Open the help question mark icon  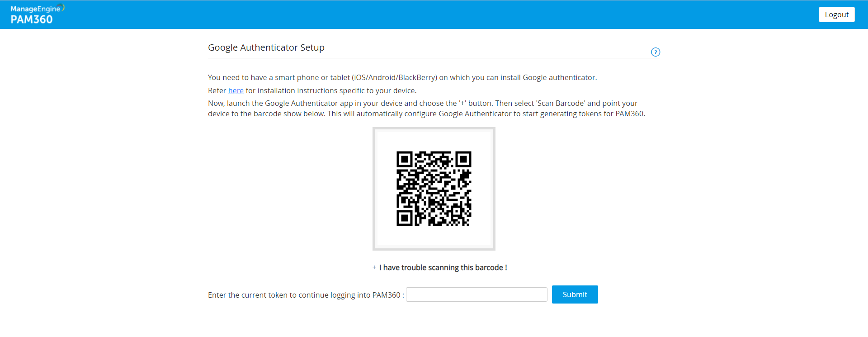(x=656, y=52)
